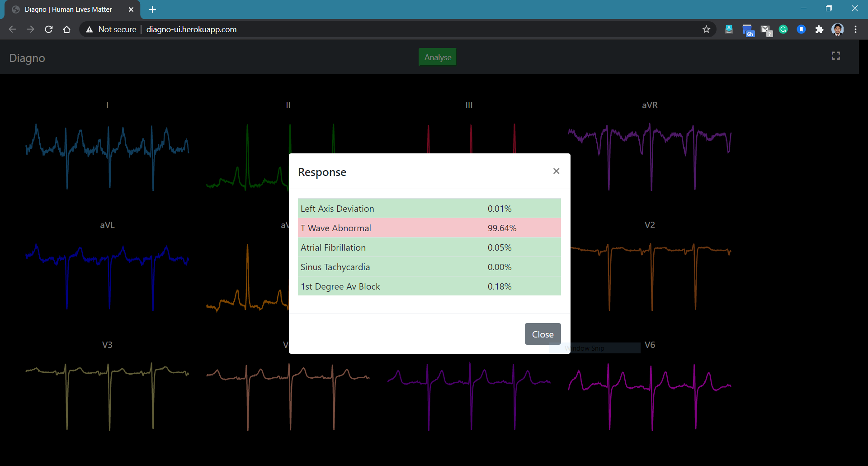Close the Diagno browser tab
This screenshot has width=868, height=466.
click(131, 10)
